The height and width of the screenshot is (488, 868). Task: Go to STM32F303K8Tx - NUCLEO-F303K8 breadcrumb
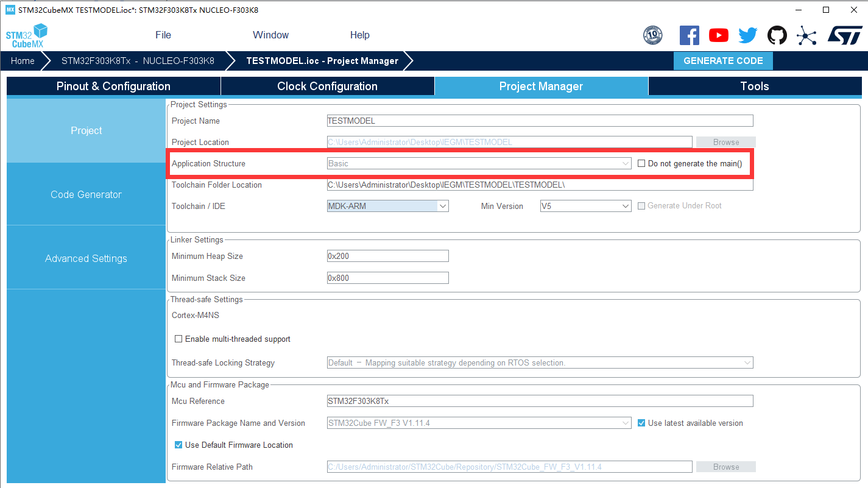click(x=138, y=61)
